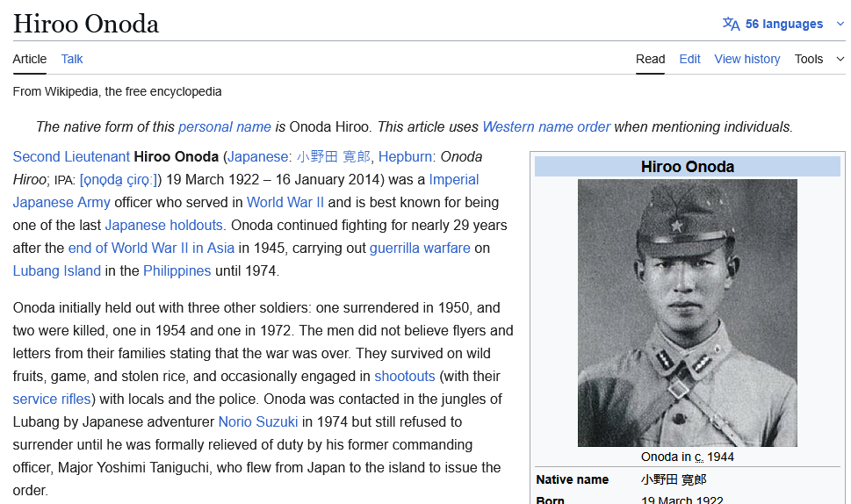Go to the World War II article
The width and height of the screenshot is (851, 504).
pos(285,202)
